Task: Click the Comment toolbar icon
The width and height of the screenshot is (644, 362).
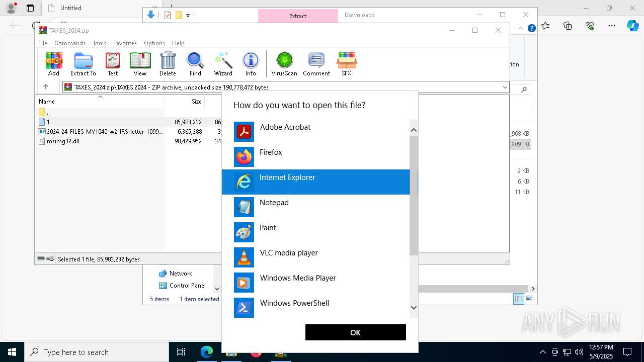Action: (316, 64)
